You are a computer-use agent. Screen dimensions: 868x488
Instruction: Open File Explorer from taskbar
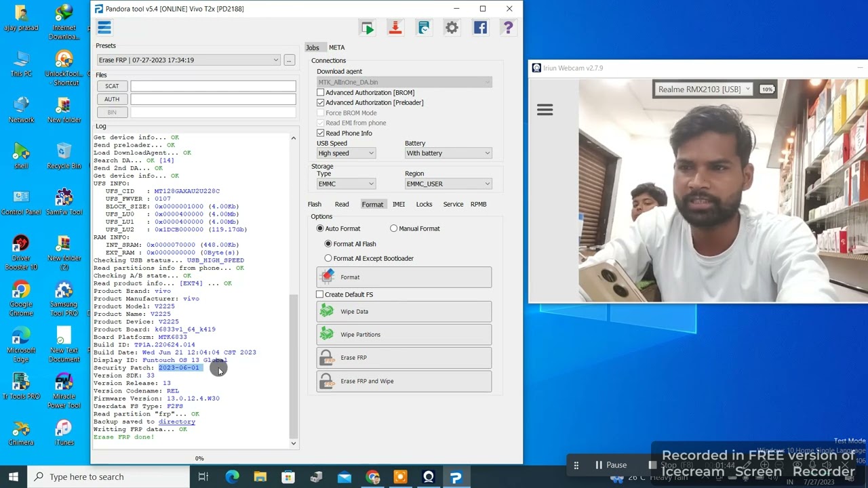tap(260, 476)
